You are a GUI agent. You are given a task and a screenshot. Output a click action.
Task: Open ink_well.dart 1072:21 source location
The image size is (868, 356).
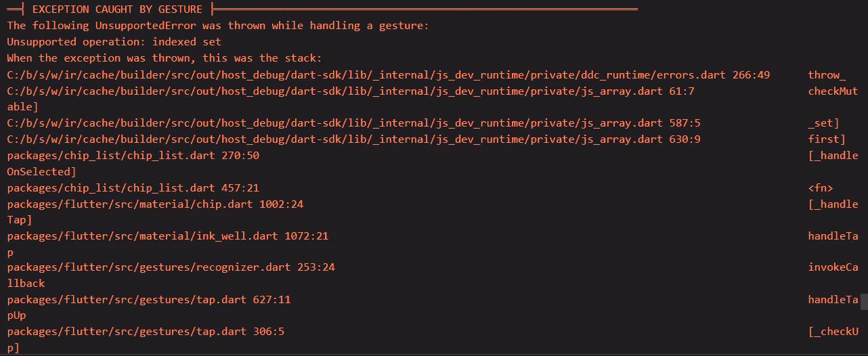click(x=168, y=236)
